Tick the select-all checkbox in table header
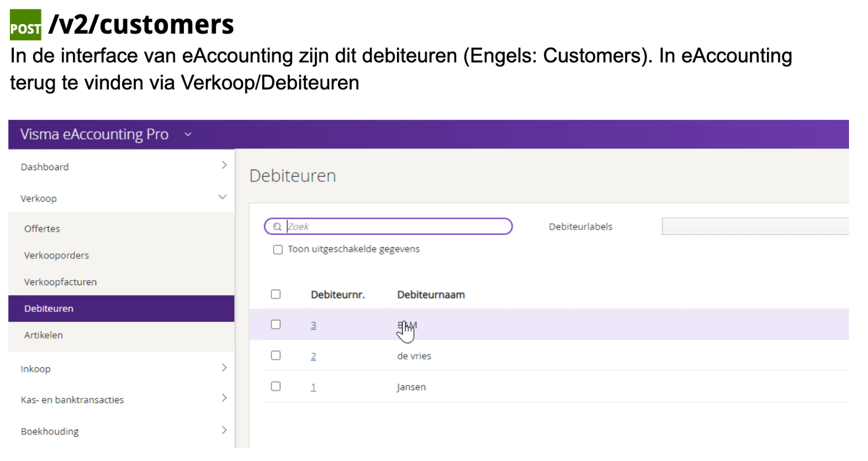868x461 pixels. [275, 294]
